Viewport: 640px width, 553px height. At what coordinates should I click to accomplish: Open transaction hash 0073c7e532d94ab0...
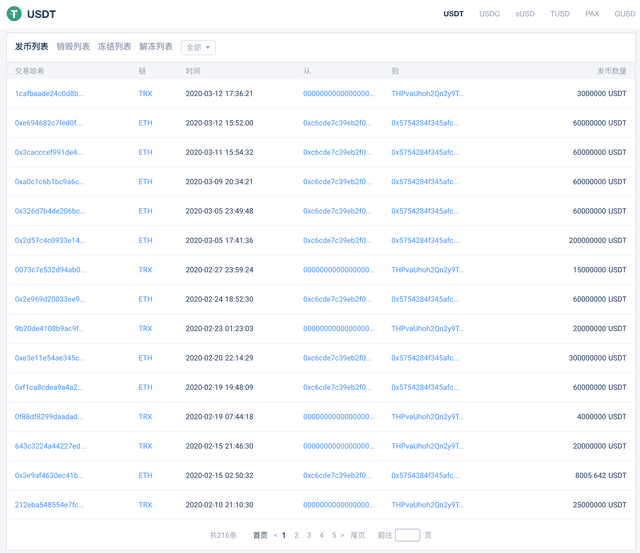tap(51, 270)
